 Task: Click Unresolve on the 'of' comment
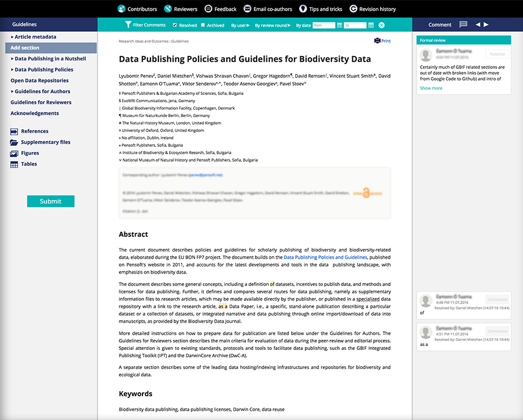(x=498, y=300)
